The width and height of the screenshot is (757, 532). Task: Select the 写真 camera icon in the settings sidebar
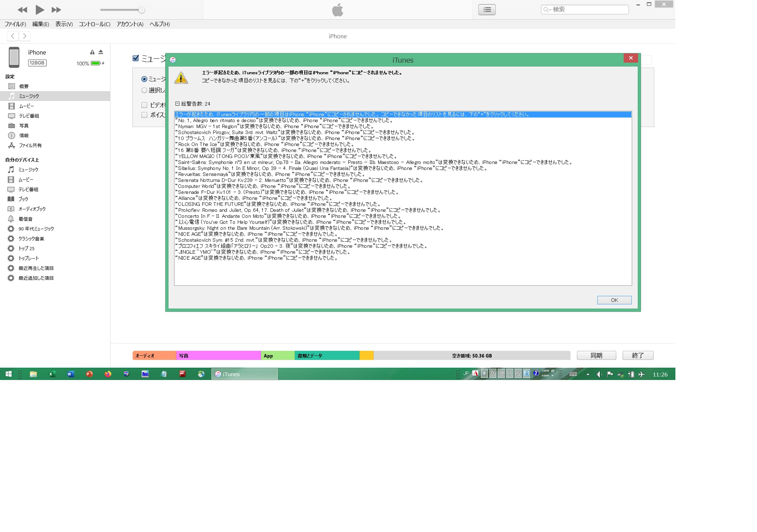point(12,126)
